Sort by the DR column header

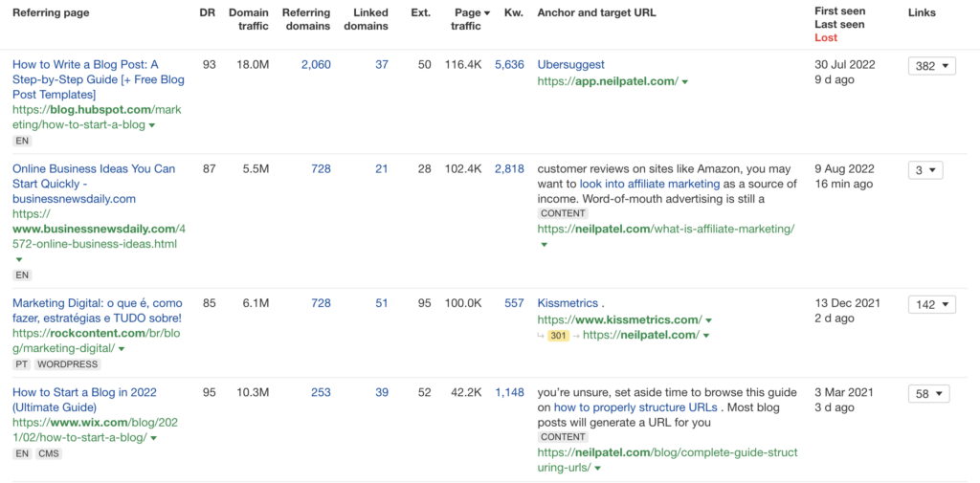(210, 13)
